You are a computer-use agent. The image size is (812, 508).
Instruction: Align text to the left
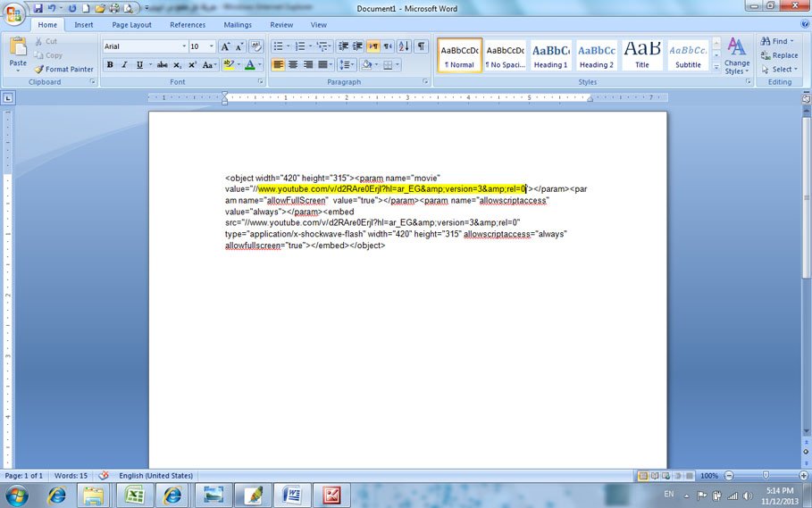(278, 64)
